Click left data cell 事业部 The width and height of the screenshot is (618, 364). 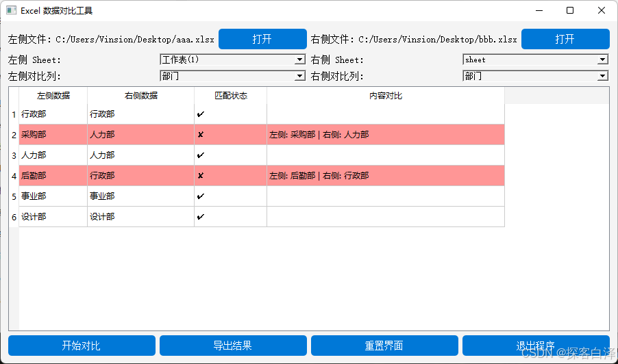pyautogui.click(x=53, y=196)
